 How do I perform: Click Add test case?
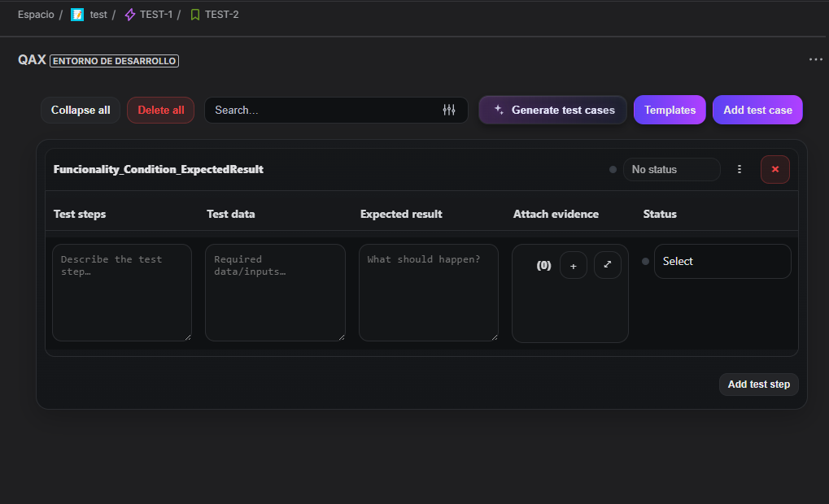[x=757, y=110]
